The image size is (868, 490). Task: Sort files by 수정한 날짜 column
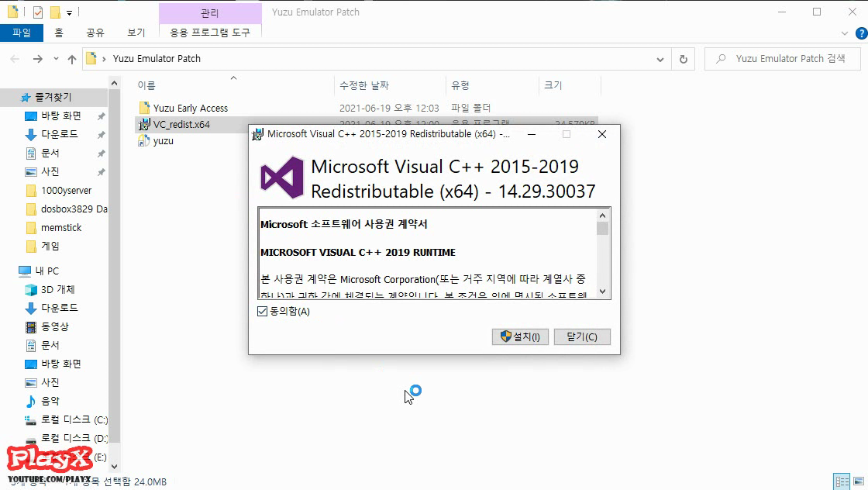(364, 85)
